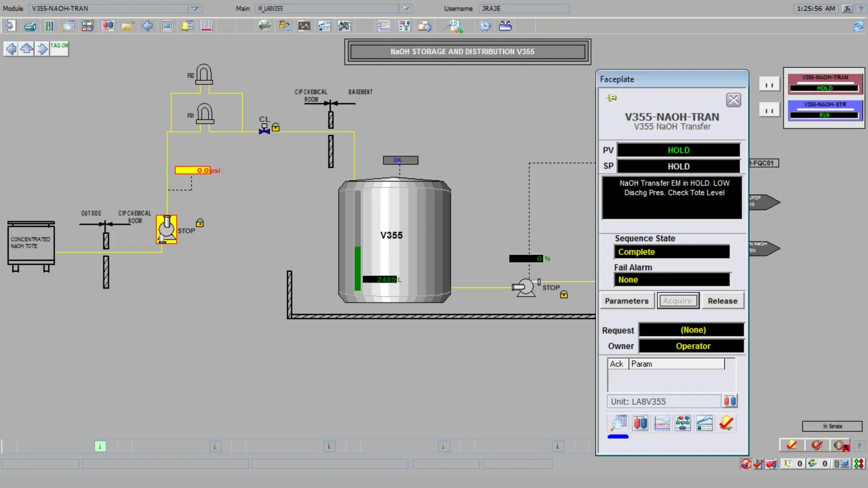Open Parameters in the faceplate
The height and width of the screenshot is (488, 868).
coord(627,301)
